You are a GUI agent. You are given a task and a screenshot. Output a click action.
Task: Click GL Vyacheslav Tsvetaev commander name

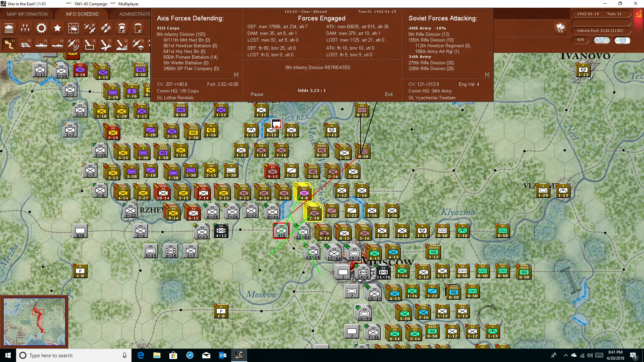pos(432,98)
